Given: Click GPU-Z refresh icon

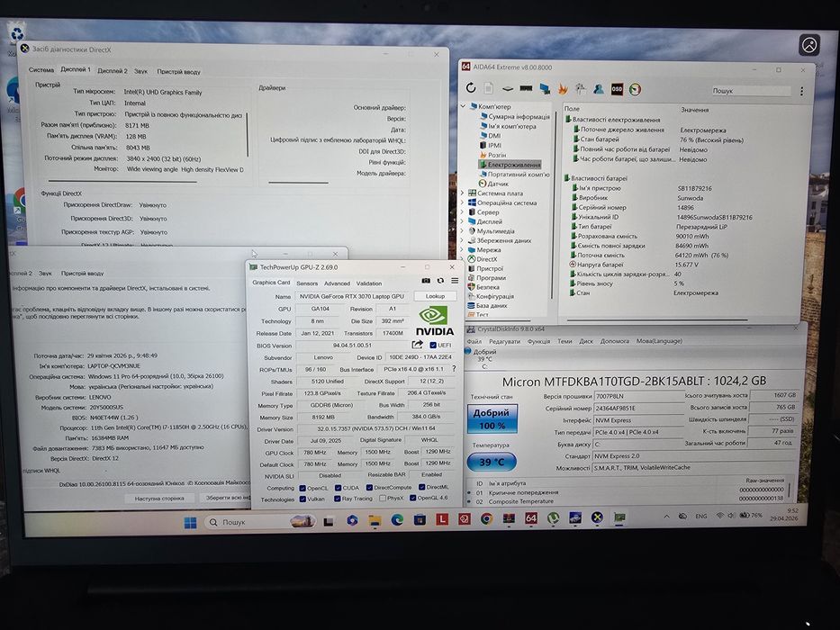Looking at the screenshot, I should pos(440,281).
